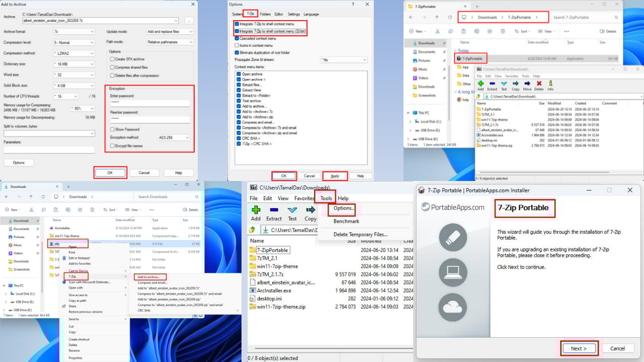644x362 pixels.
Task: Click the Reenter password field
Action: pos(150,120)
